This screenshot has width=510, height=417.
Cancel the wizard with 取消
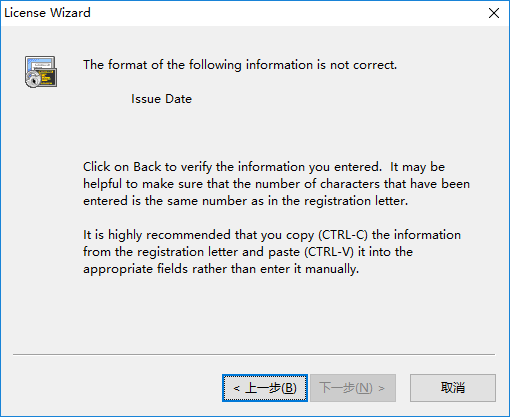click(453, 388)
